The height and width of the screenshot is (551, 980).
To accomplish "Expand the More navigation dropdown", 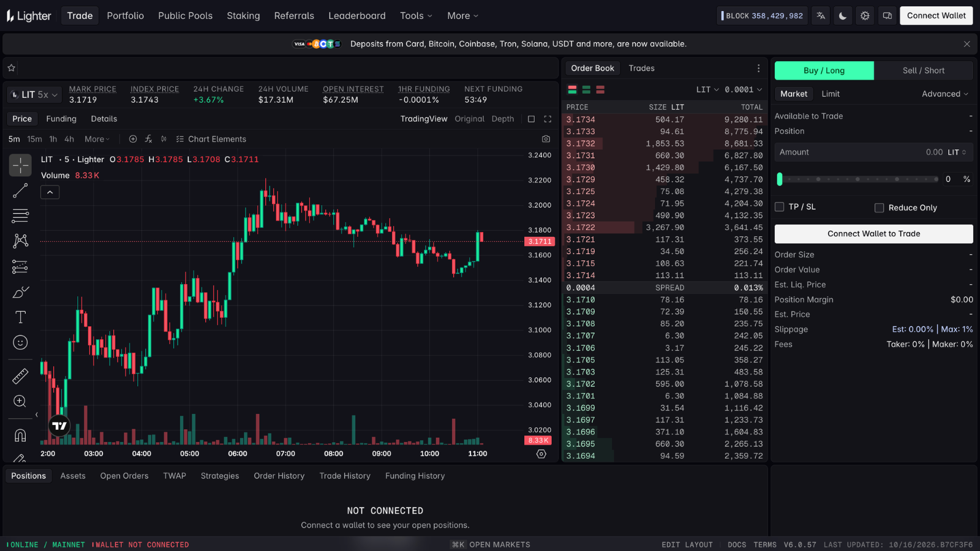I will coord(462,16).
